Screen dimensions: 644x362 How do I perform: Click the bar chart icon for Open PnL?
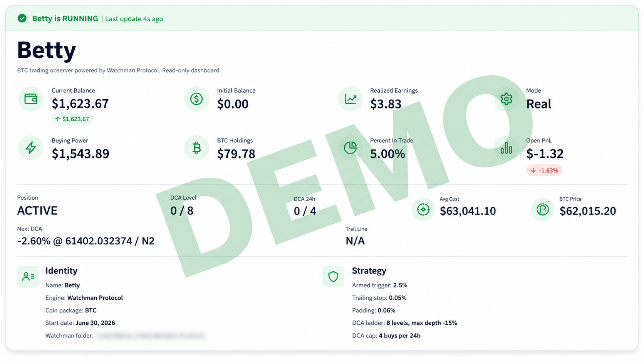[506, 148]
